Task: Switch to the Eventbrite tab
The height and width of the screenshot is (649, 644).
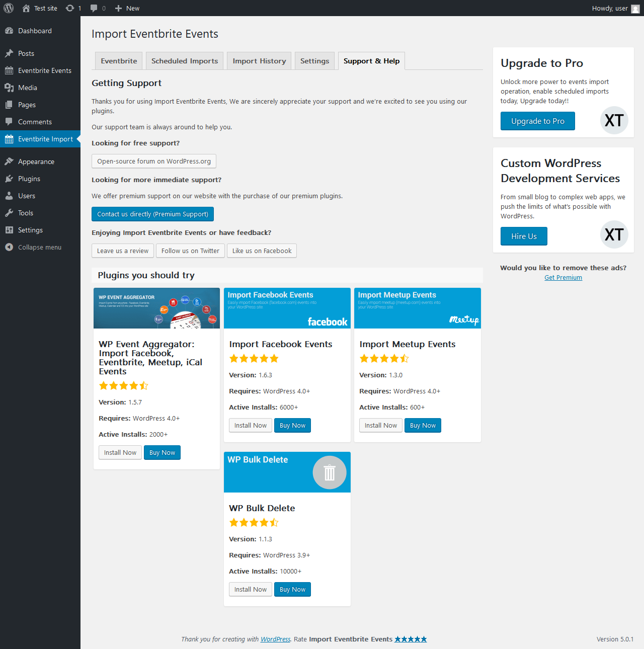Action: [x=119, y=61]
